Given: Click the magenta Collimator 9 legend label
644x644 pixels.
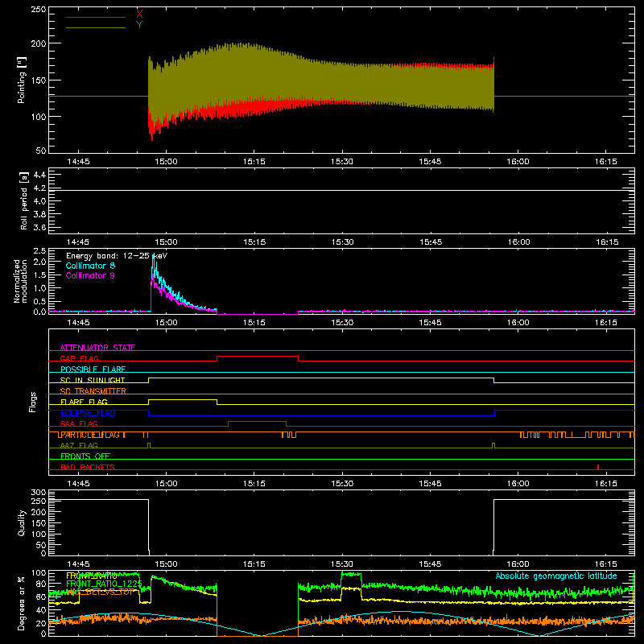Looking at the screenshot, I should [90, 275].
